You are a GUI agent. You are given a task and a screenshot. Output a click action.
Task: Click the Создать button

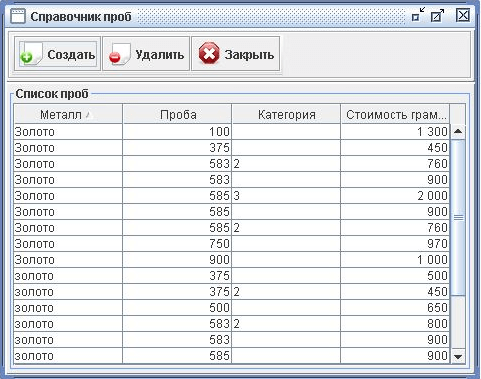point(57,54)
